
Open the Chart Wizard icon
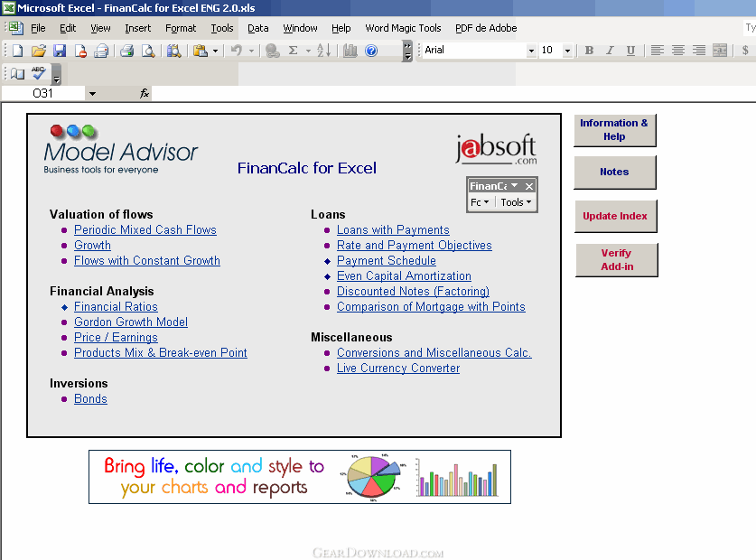(350, 51)
